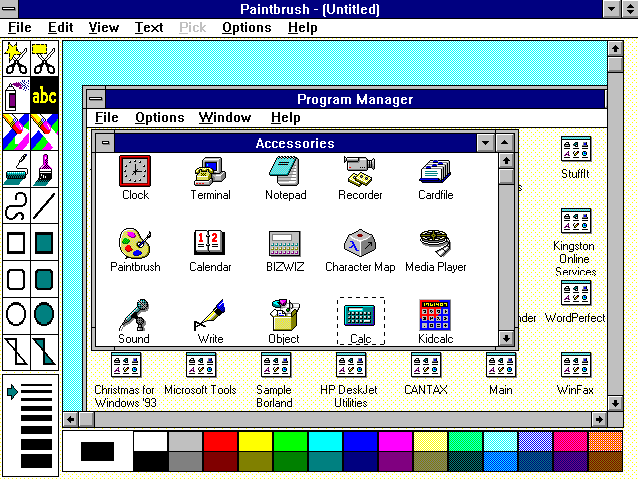Screen dimensions: 638x480
Task: Click the StuffIt program group icon
Action: [x=576, y=149]
